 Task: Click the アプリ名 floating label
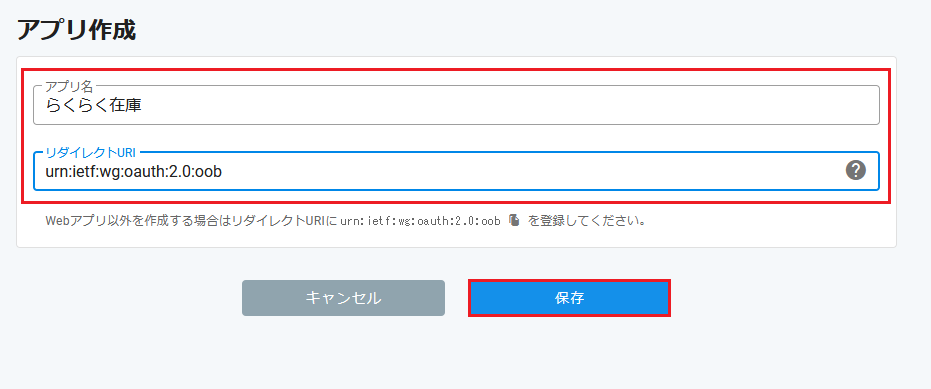click(x=69, y=87)
